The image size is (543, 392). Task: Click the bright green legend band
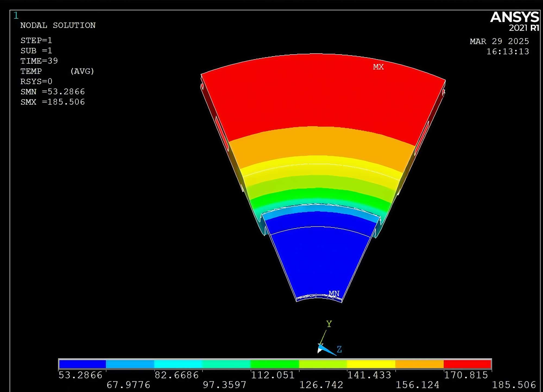pyautogui.click(x=274, y=364)
